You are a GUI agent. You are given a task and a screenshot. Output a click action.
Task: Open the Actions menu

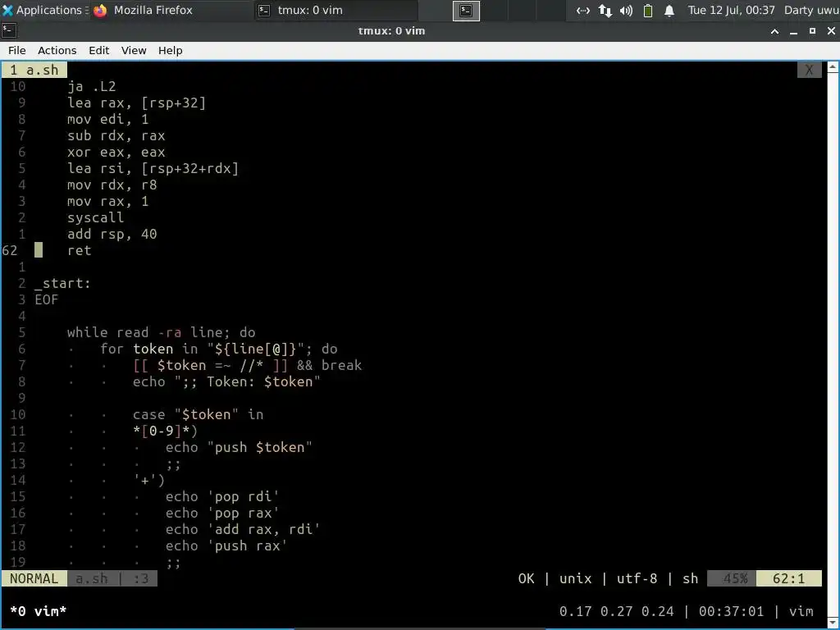point(57,50)
